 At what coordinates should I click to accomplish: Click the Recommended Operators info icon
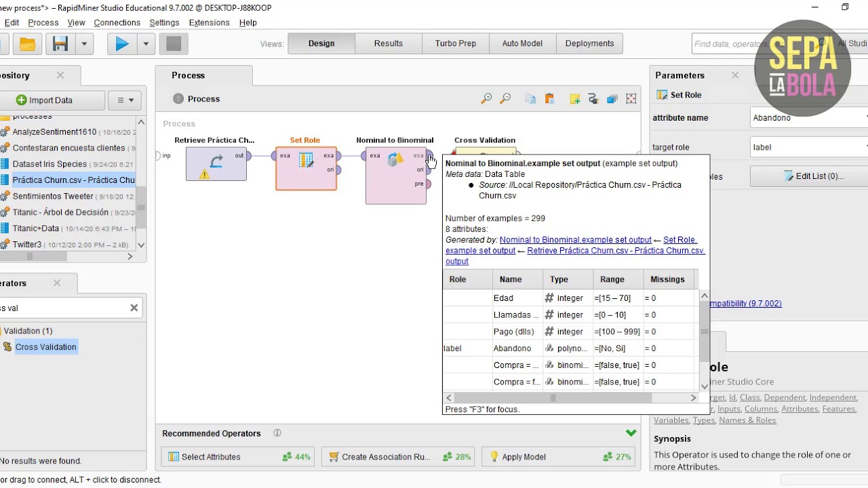[x=277, y=433]
